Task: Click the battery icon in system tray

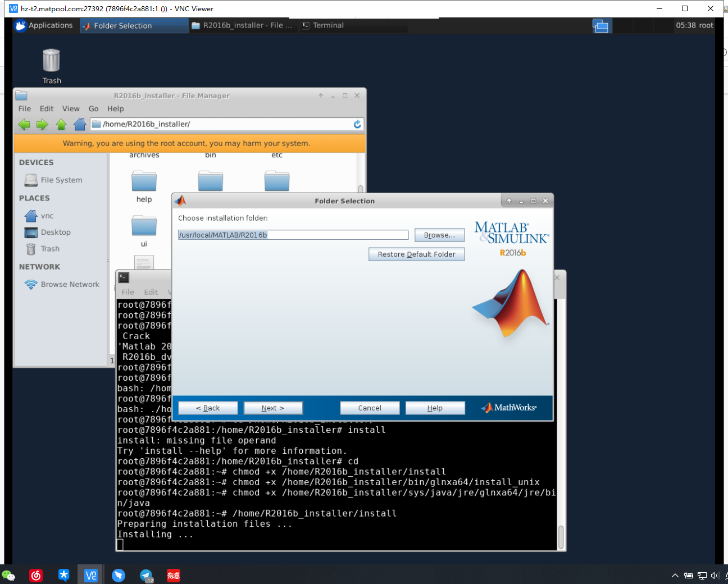Action: coord(689,576)
